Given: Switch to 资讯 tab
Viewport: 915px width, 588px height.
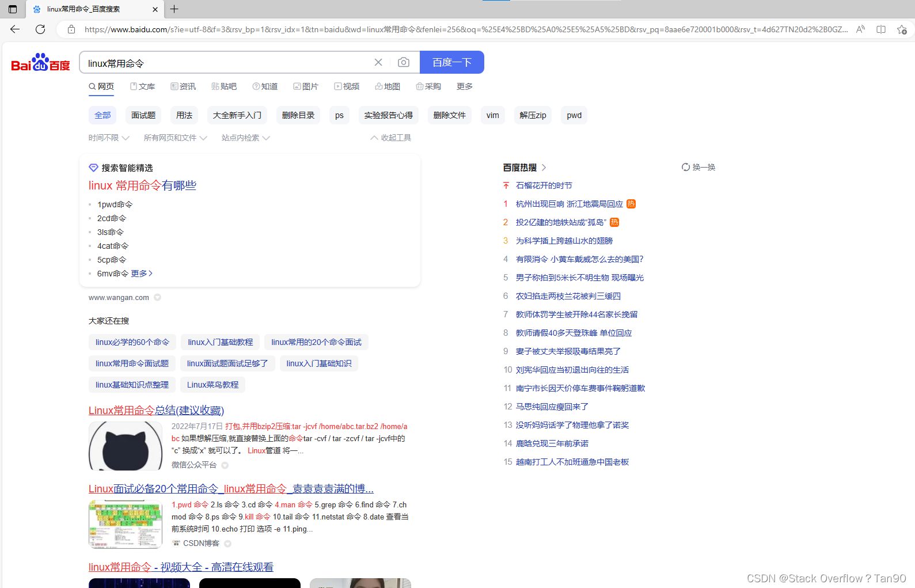Looking at the screenshot, I should tap(183, 86).
